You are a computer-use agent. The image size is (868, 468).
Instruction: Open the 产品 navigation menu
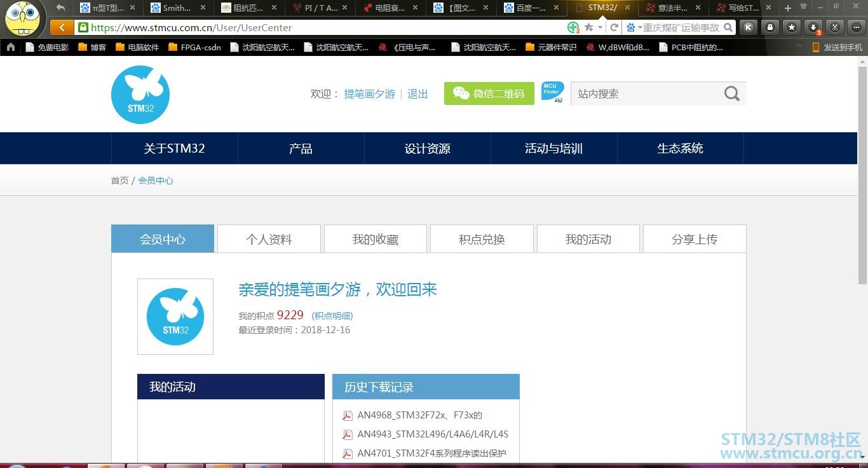coord(301,148)
